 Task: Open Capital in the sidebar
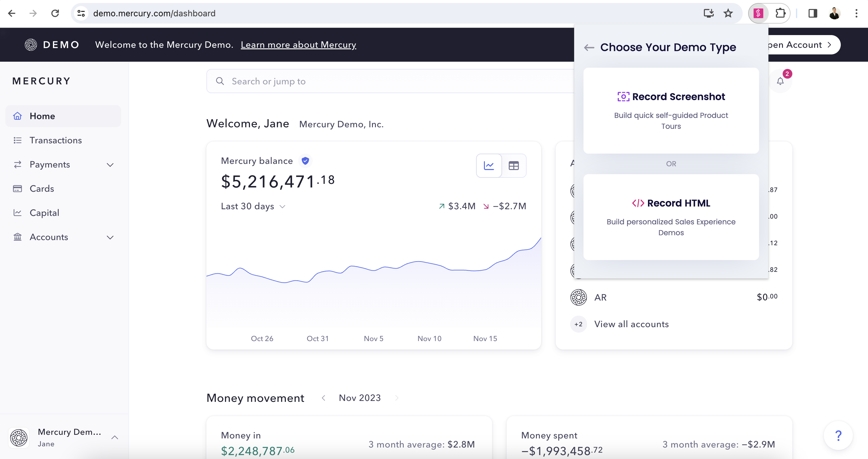point(63,213)
